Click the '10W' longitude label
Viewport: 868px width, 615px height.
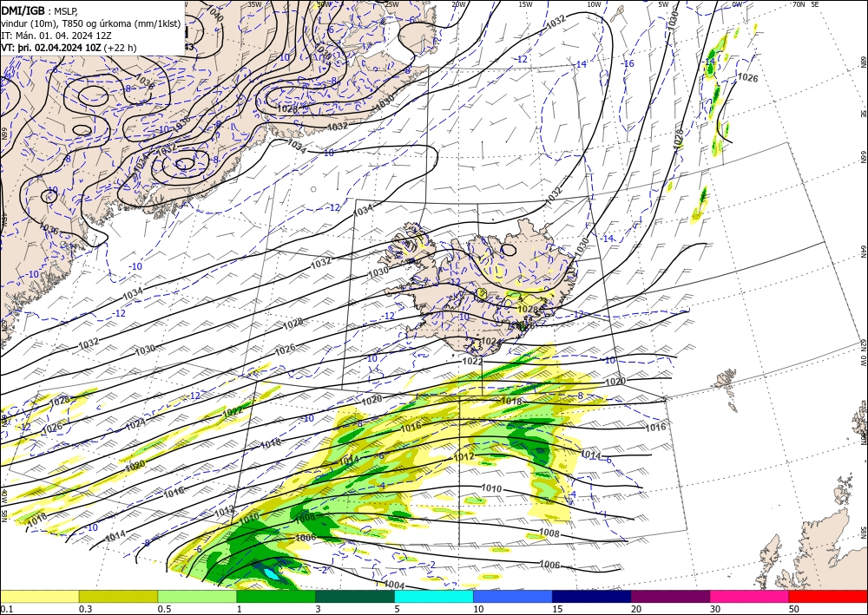coord(594,3)
